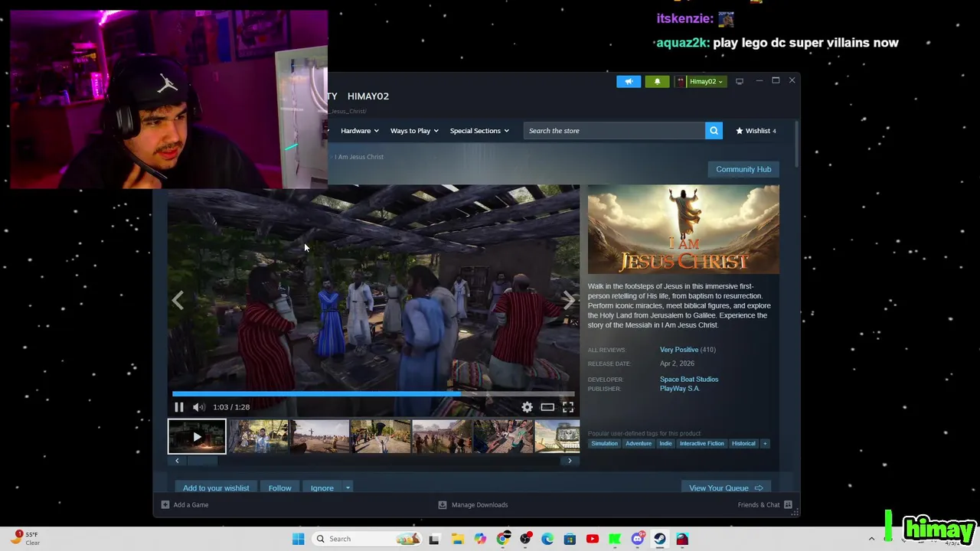
Task: Go to previous media with left arrow
Action: [178, 301]
